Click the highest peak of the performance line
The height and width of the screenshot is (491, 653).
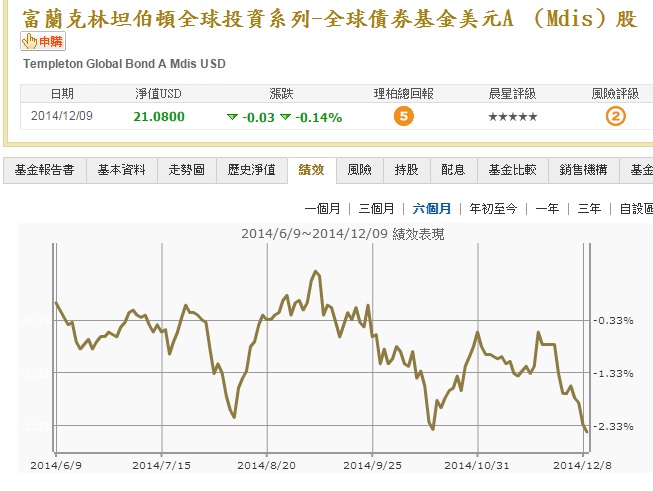[x=315, y=272]
